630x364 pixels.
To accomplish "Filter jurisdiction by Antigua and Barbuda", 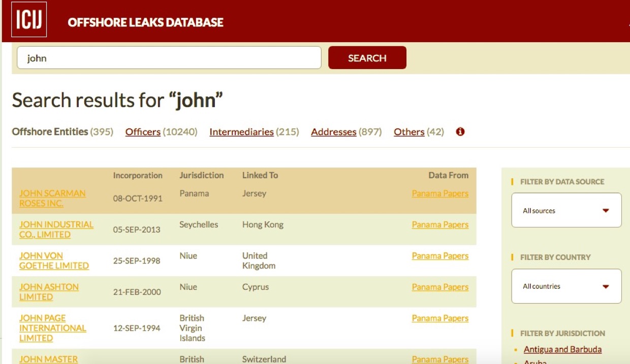I will point(562,349).
